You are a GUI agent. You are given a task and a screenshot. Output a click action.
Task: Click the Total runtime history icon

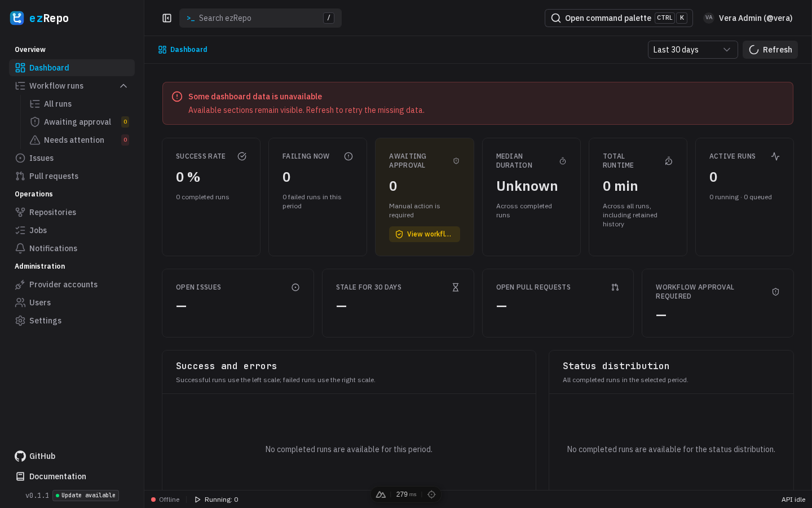point(669,161)
